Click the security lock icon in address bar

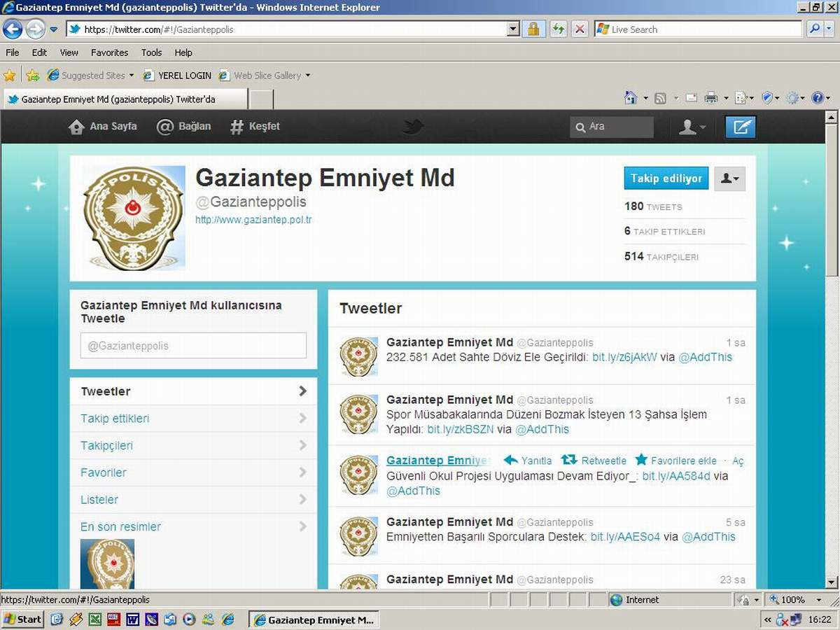click(x=533, y=29)
